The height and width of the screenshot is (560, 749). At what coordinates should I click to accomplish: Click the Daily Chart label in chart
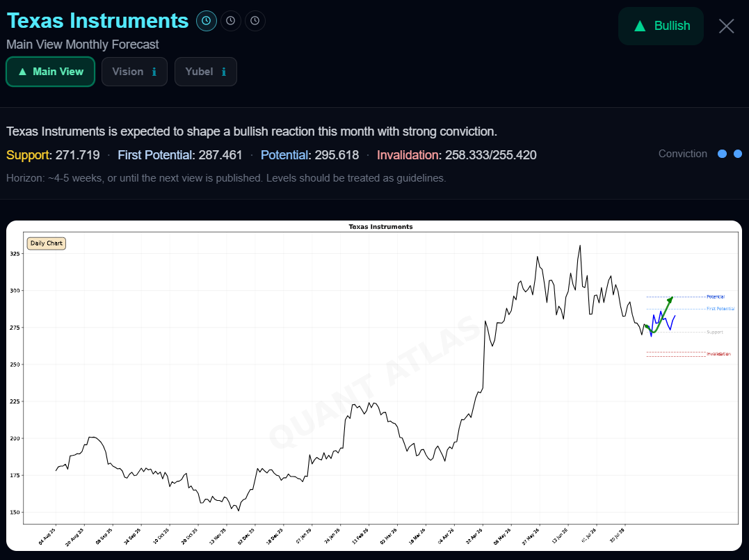coord(47,243)
